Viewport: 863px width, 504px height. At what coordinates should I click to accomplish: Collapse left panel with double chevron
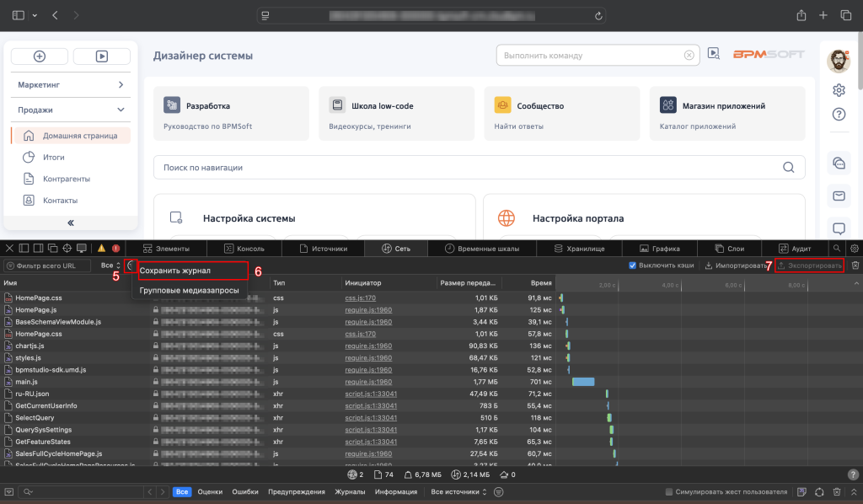(71, 223)
